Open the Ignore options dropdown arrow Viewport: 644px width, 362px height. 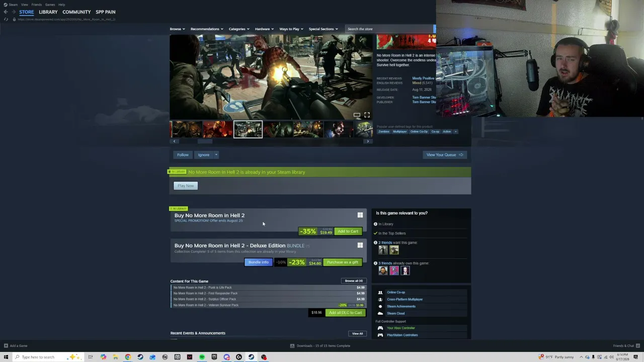coord(216,155)
